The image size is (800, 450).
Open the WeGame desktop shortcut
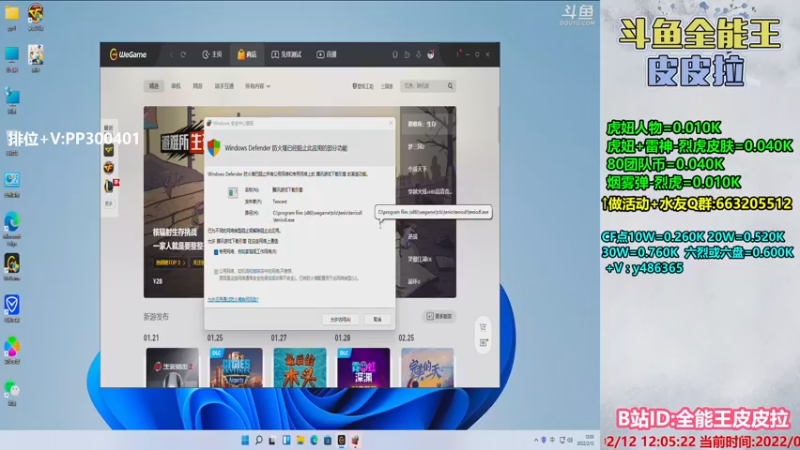pyautogui.click(x=12, y=268)
